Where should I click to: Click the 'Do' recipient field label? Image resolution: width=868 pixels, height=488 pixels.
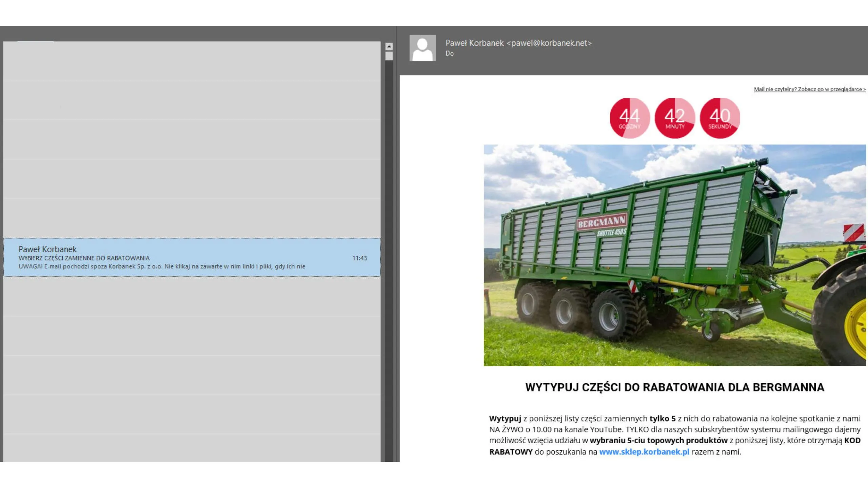(x=450, y=54)
